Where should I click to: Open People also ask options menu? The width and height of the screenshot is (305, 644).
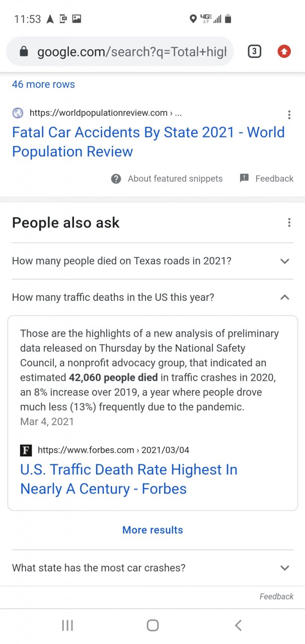click(x=289, y=222)
